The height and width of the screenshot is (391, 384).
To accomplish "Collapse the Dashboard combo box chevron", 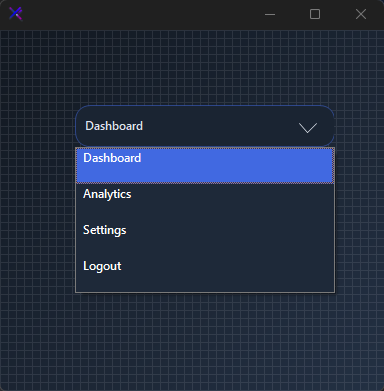I will pyautogui.click(x=307, y=128).
